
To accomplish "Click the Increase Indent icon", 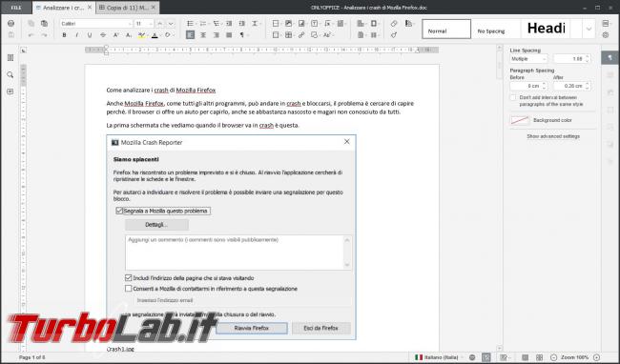I will (242, 24).
